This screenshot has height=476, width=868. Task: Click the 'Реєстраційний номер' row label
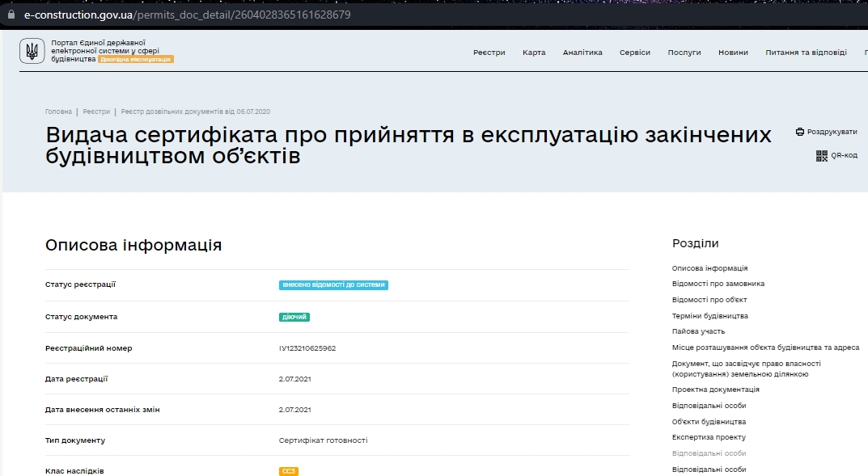coord(88,348)
